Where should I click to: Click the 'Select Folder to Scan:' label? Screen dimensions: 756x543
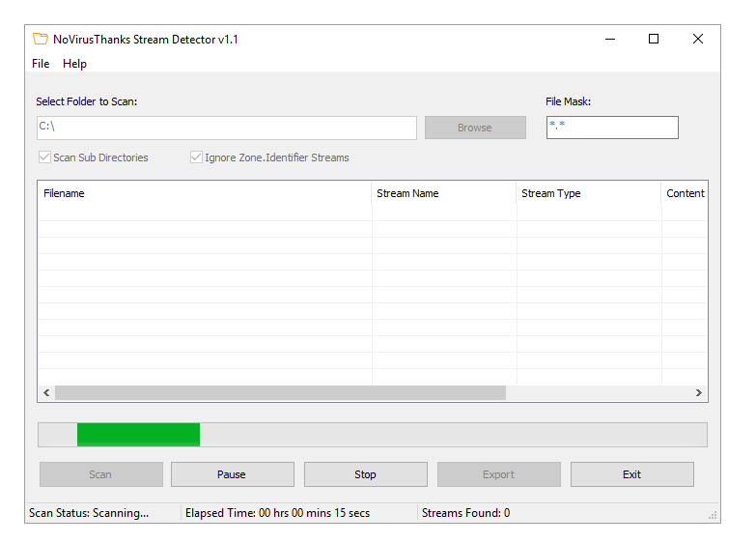point(87,101)
